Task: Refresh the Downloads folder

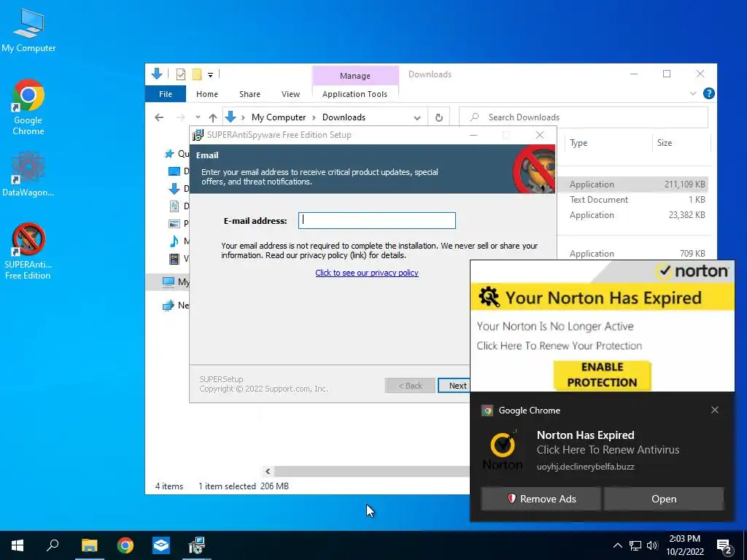Action: click(x=438, y=117)
